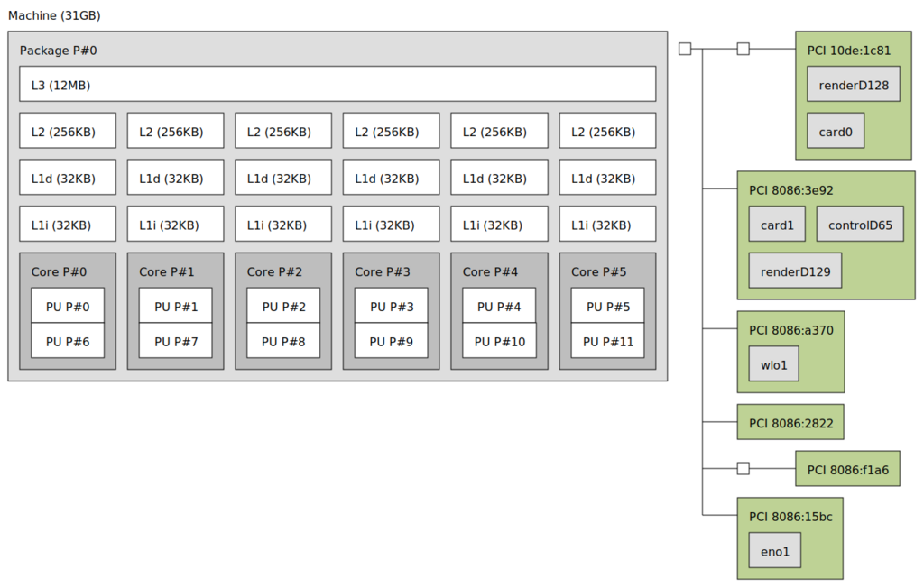Select processing unit PU P#8
924x588 pixels.
pos(283,341)
